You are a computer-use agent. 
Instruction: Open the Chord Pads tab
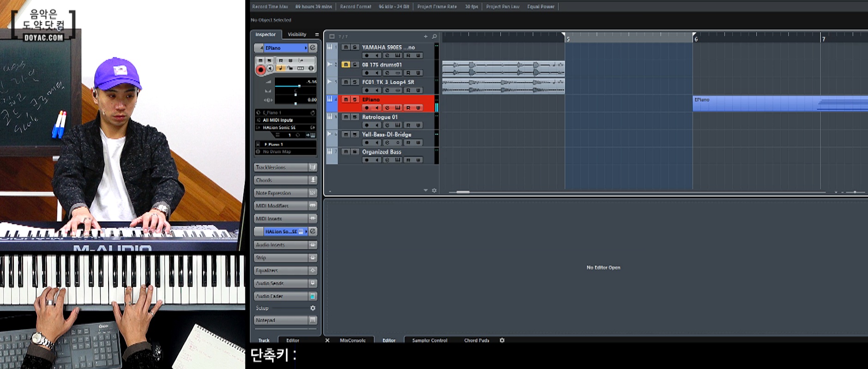pyautogui.click(x=476, y=340)
